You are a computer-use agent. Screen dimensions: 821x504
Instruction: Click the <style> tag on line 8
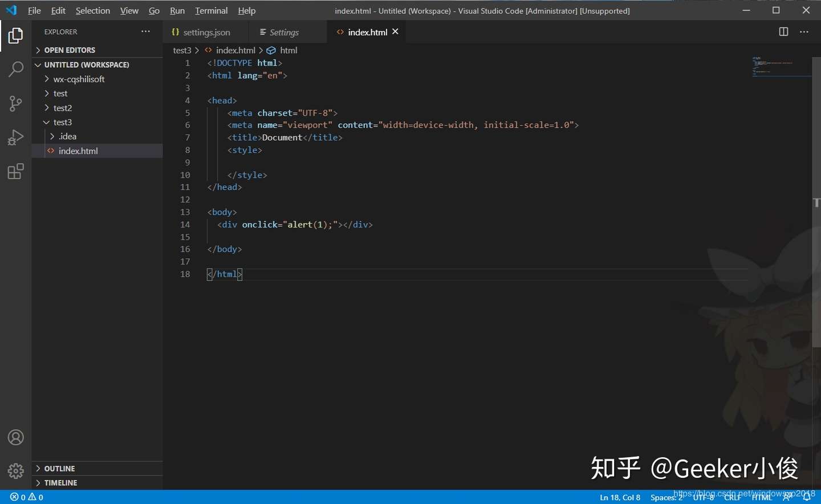245,150
